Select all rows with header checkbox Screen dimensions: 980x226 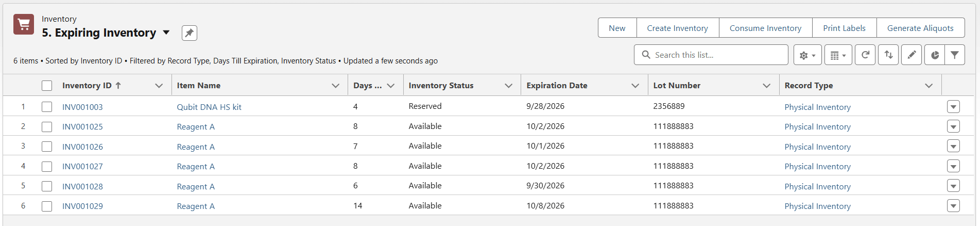click(x=47, y=86)
